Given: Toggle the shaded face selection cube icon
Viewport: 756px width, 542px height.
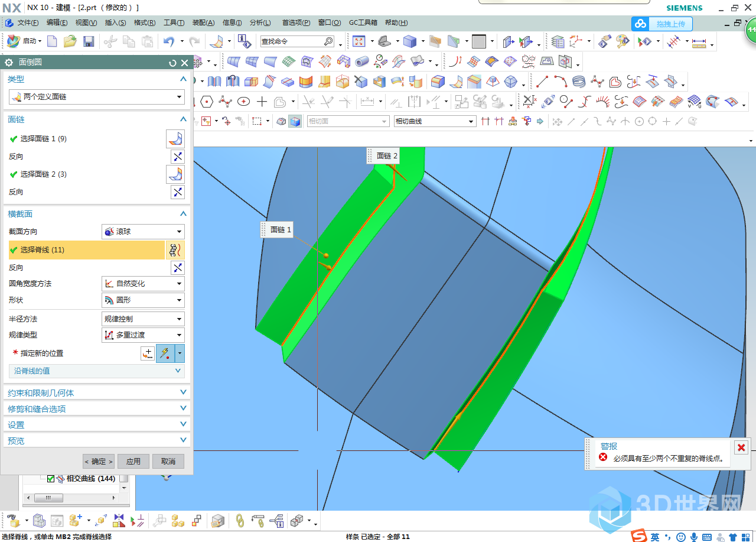Looking at the screenshot, I should click(294, 121).
